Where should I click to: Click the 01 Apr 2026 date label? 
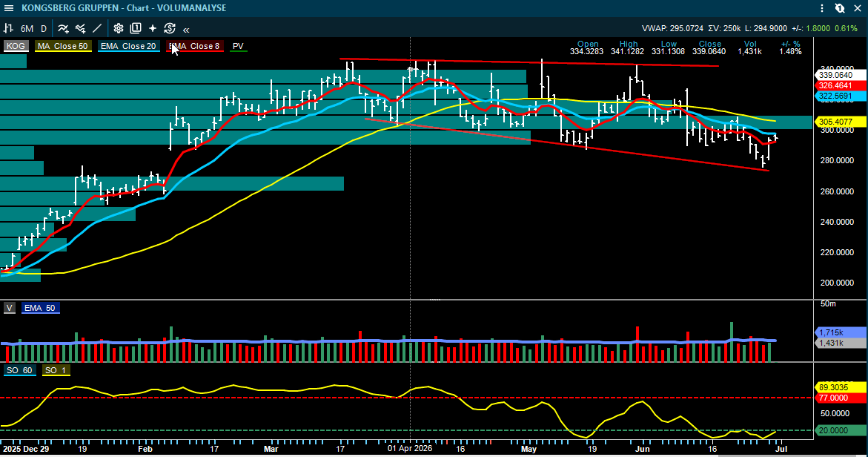[410, 449]
